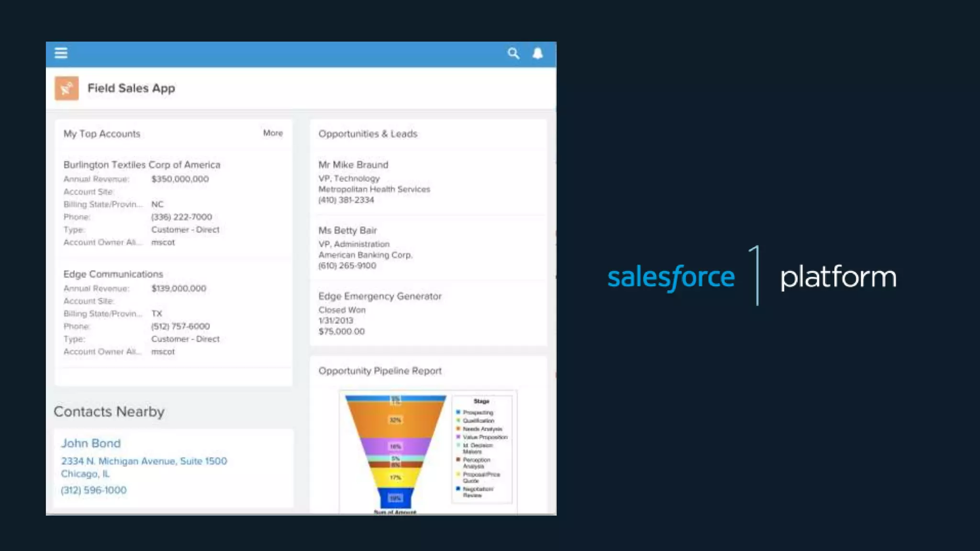
Task: Click the orange 32% funnel segment
Action: [395, 420]
